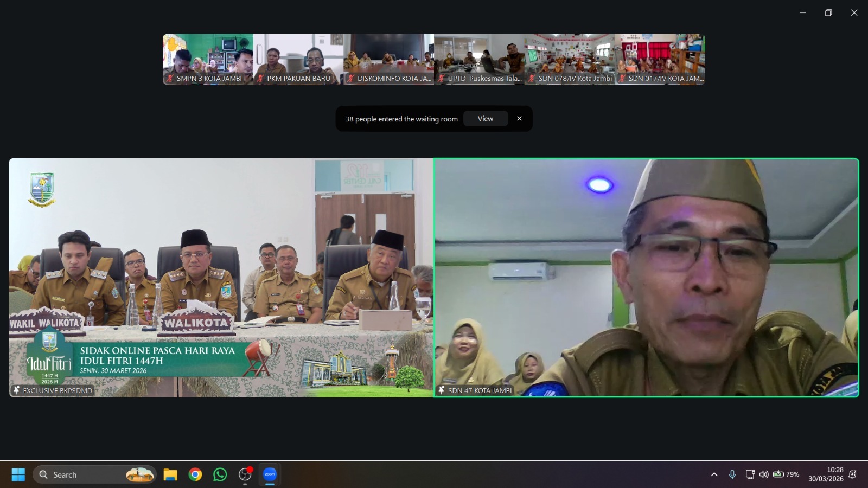The image size is (868, 488).
Task: Open the Windows Start menu
Action: pyautogui.click(x=18, y=474)
